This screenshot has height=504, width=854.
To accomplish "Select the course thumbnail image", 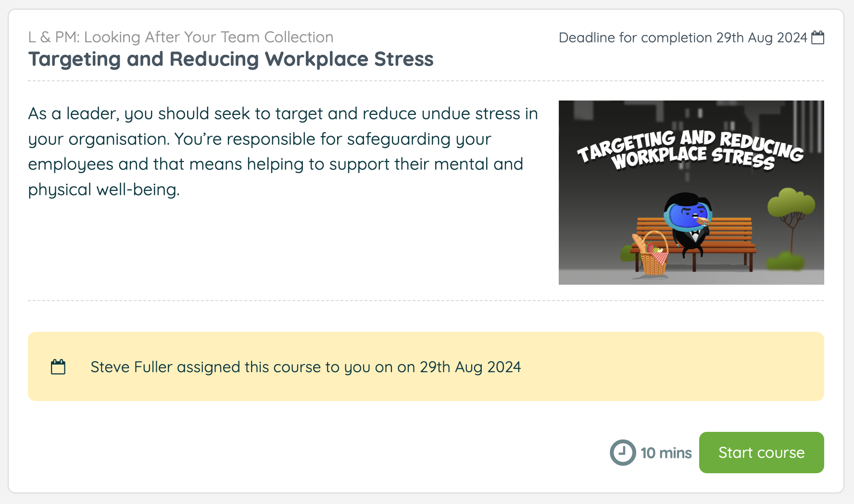I will coord(691,192).
